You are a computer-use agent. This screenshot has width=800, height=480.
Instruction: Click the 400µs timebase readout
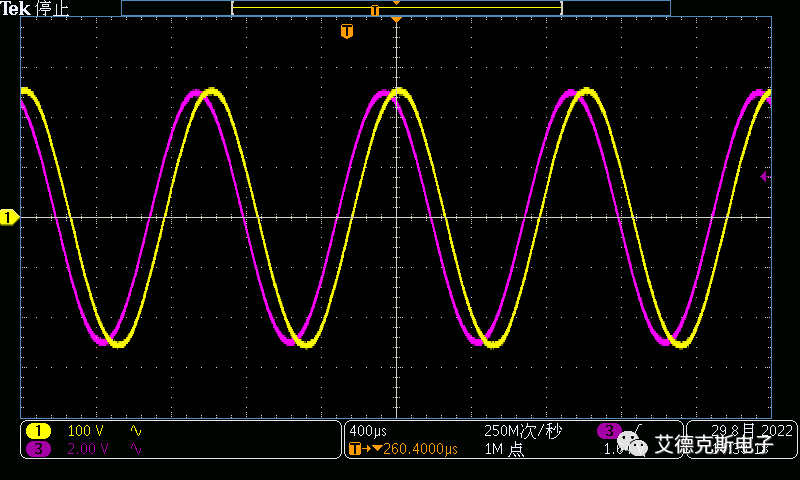(368, 431)
